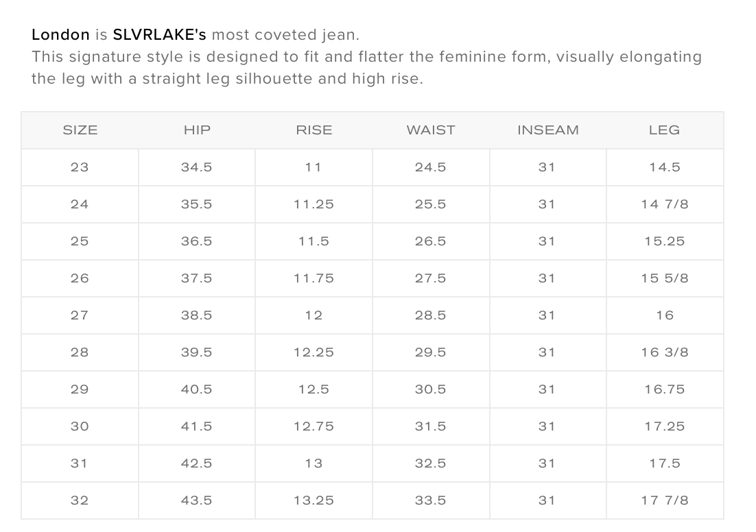Click the RISE column header
Viewport: 756px width, 532px height.
[x=314, y=130]
